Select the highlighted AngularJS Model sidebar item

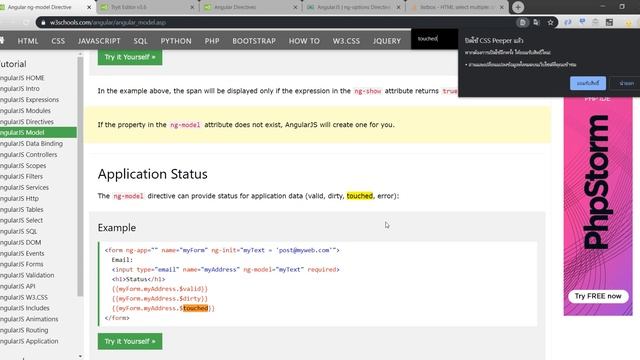click(38, 132)
